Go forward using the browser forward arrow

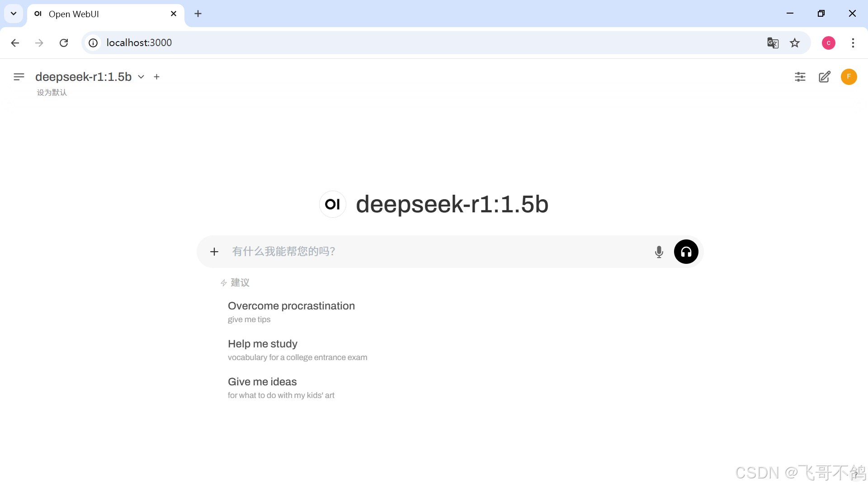point(39,43)
